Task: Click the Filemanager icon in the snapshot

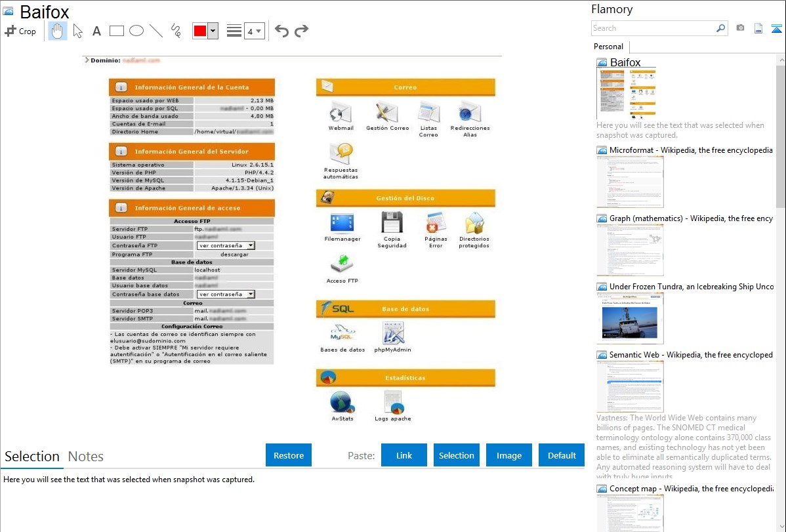Action: pyautogui.click(x=342, y=224)
